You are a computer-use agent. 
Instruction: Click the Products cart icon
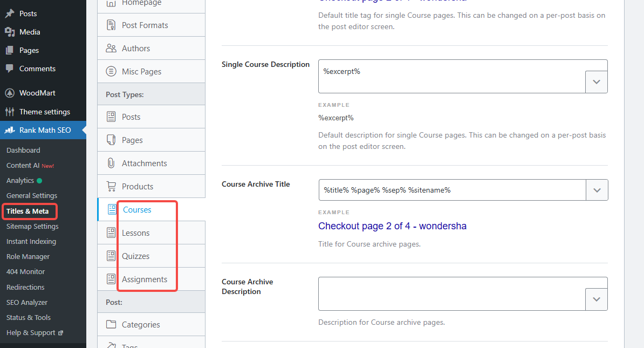click(x=112, y=186)
